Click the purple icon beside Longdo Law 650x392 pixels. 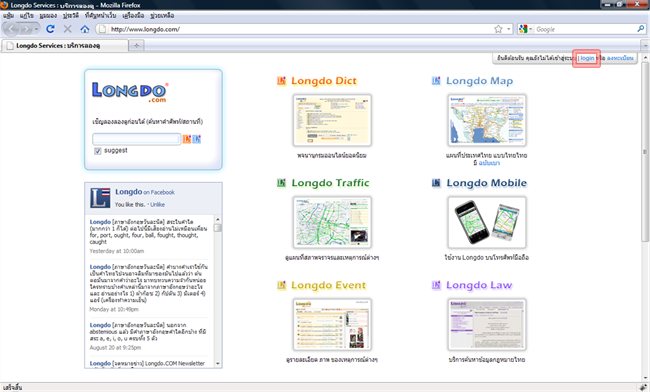(x=436, y=285)
